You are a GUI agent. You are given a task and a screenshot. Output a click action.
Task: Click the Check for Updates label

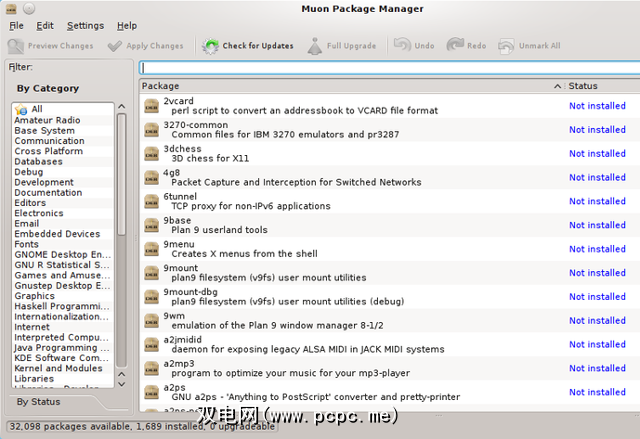pos(258,46)
